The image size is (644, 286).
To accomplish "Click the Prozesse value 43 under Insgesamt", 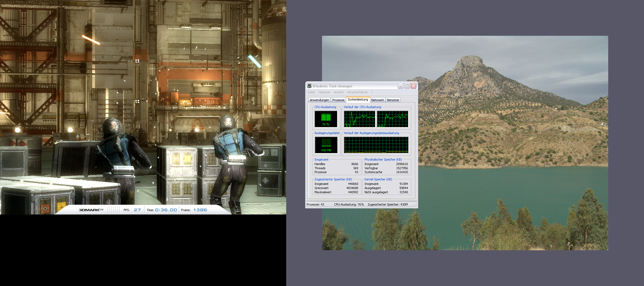I will [x=356, y=172].
